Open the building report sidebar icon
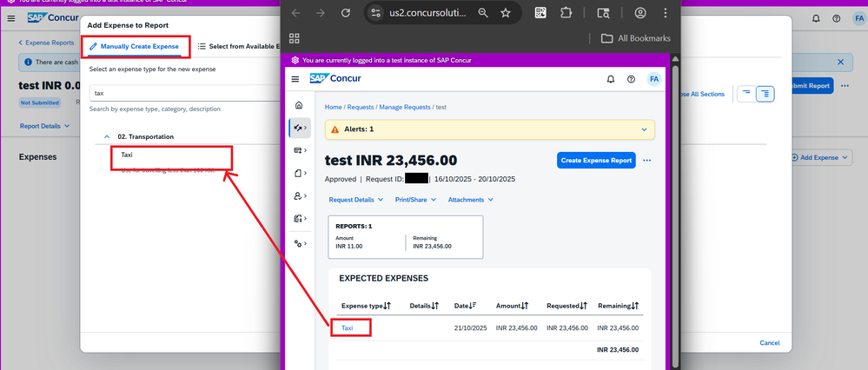 pos(299,219)
